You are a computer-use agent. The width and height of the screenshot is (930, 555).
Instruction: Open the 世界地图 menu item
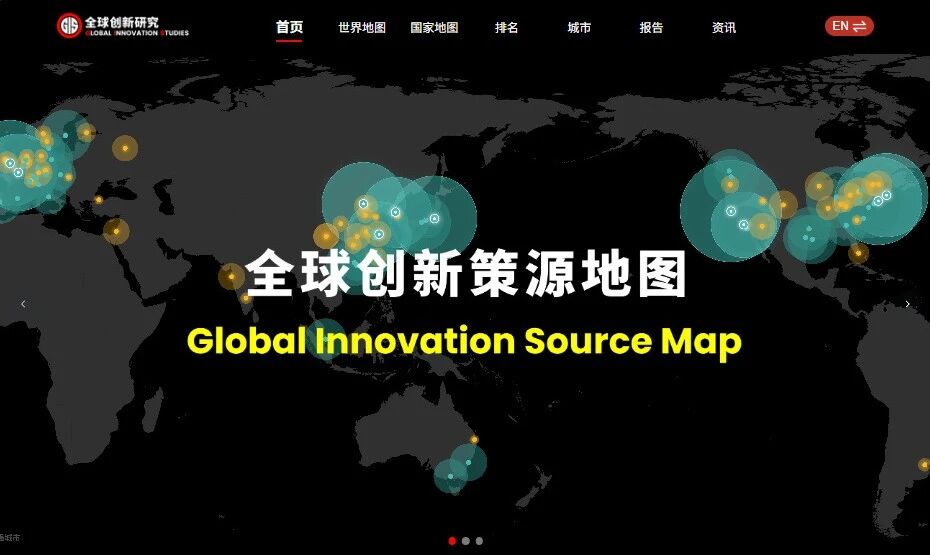[x=362, y=28]
